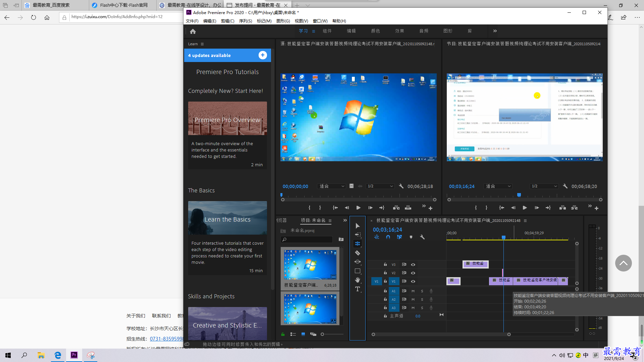Open source monitor resolution 1/2 dropdown
This screenshot has width=644, height=362.
pyautogui.click(x=380, y=186)
